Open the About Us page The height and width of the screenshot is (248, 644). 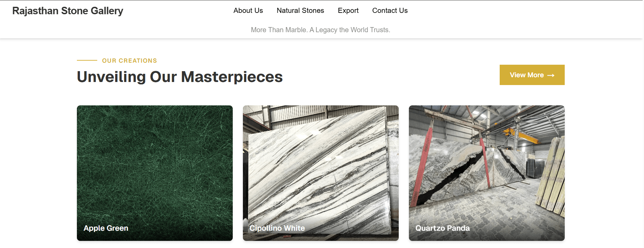point(248,11)
